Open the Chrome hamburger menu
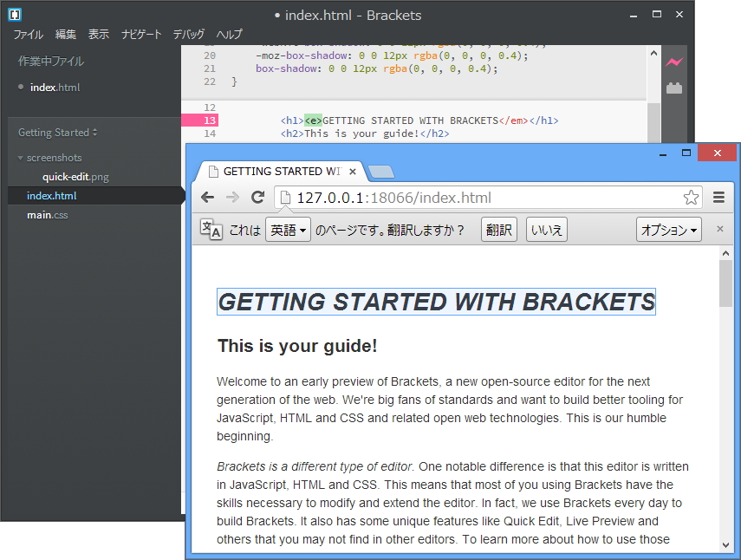The height and width of the screenshot is (560, 741). point(718,197)
